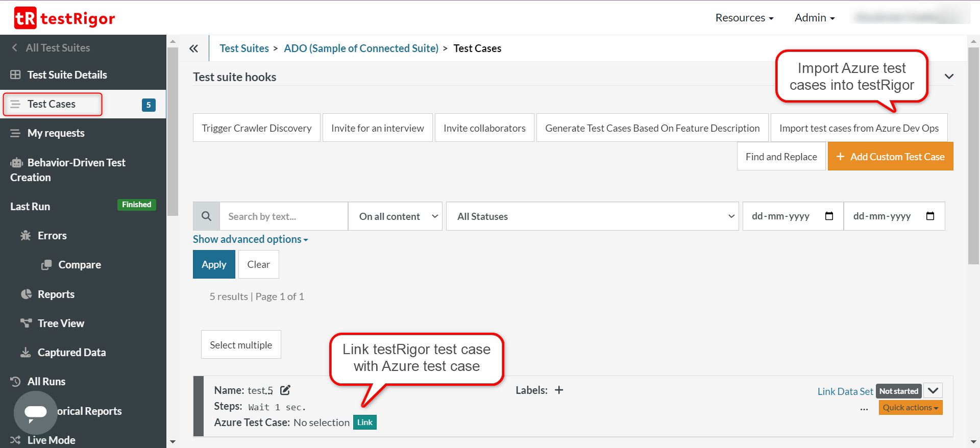Open the Admin menu

(x=814, y=18)
